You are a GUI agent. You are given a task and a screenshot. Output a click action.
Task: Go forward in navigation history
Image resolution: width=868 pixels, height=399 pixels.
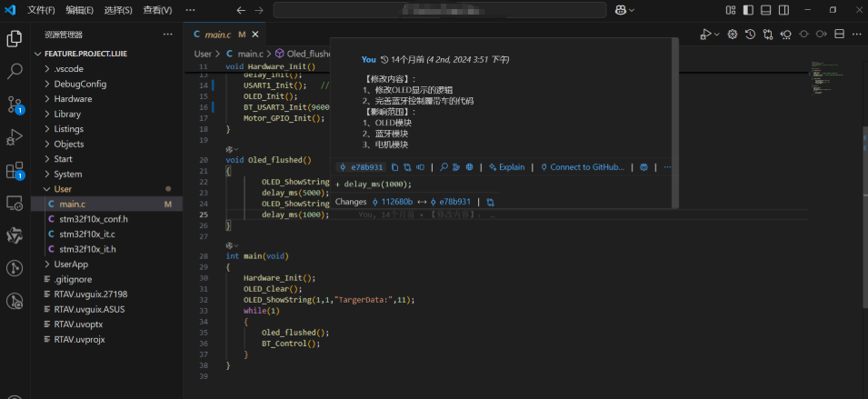(x=258, y=10)
